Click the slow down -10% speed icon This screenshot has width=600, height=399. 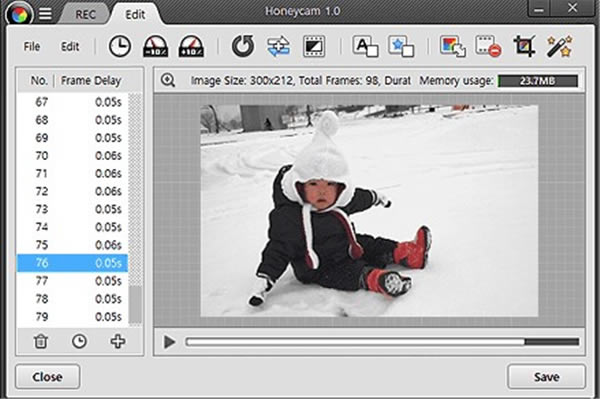(x=155, y=47)
